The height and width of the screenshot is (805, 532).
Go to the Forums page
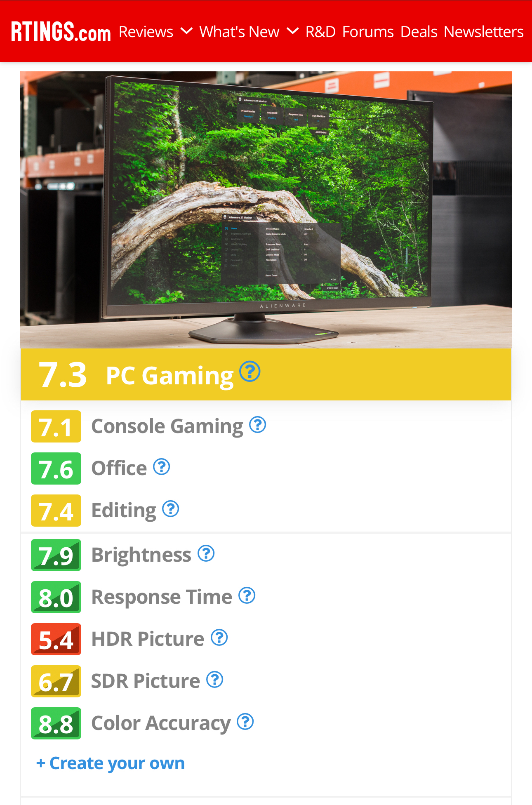[x=368, y=32]
